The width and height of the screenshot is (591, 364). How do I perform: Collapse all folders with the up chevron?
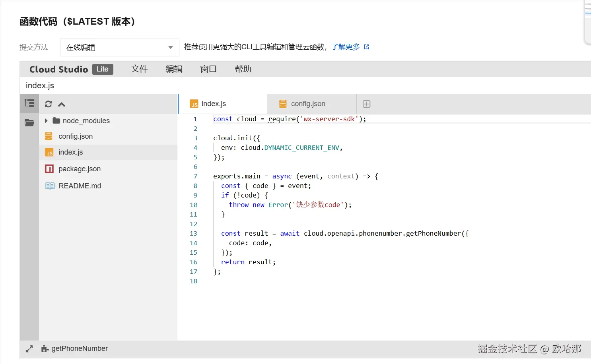61,105
